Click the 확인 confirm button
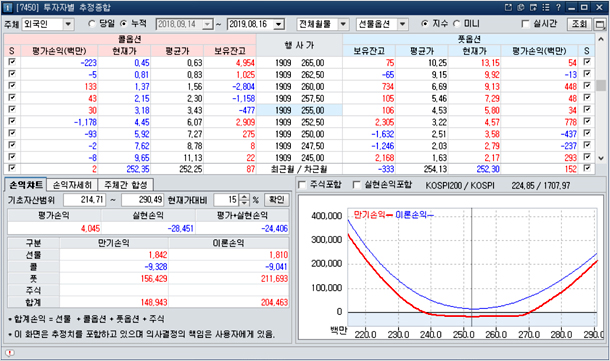Viewport: 610px width, 361px height. pos(277,200)
